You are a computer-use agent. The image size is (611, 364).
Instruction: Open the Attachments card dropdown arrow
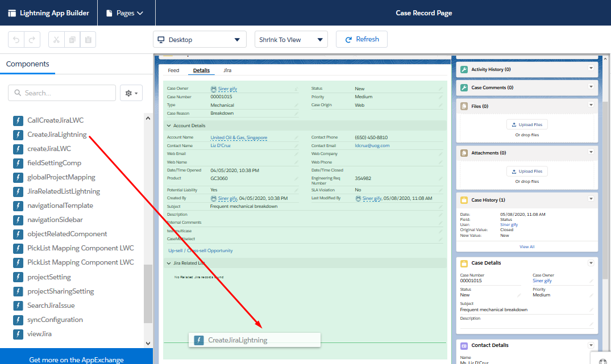coord(591,152)
